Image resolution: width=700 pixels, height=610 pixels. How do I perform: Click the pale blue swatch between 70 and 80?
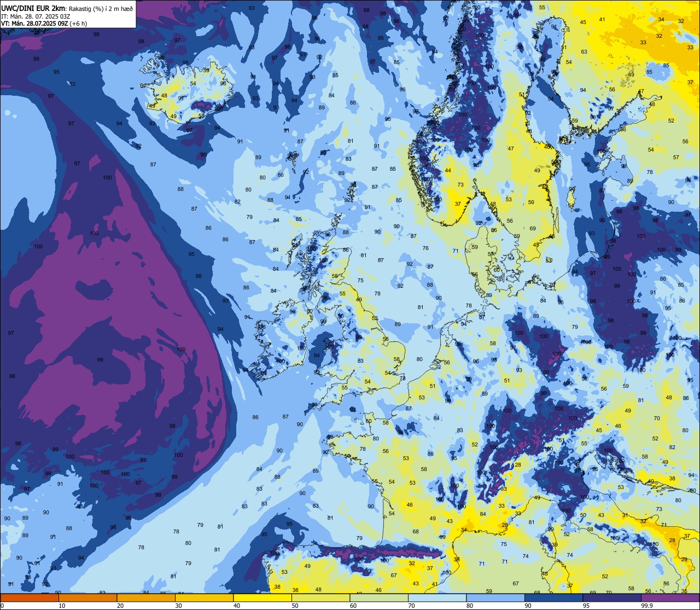437,597
